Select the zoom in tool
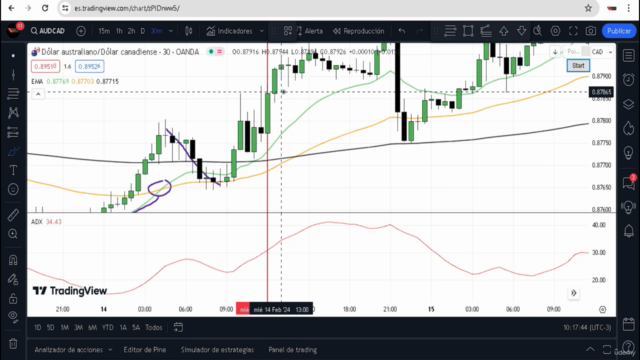 [x=13, y=234]
